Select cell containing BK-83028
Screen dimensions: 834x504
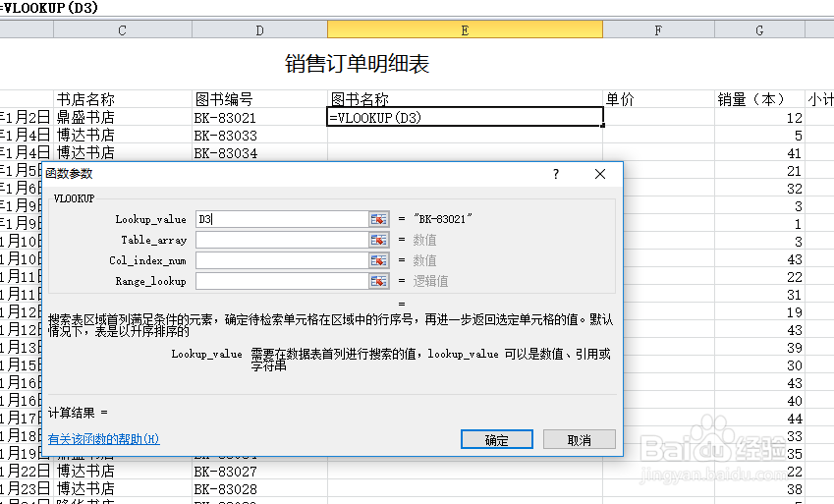tap(259, 489)
